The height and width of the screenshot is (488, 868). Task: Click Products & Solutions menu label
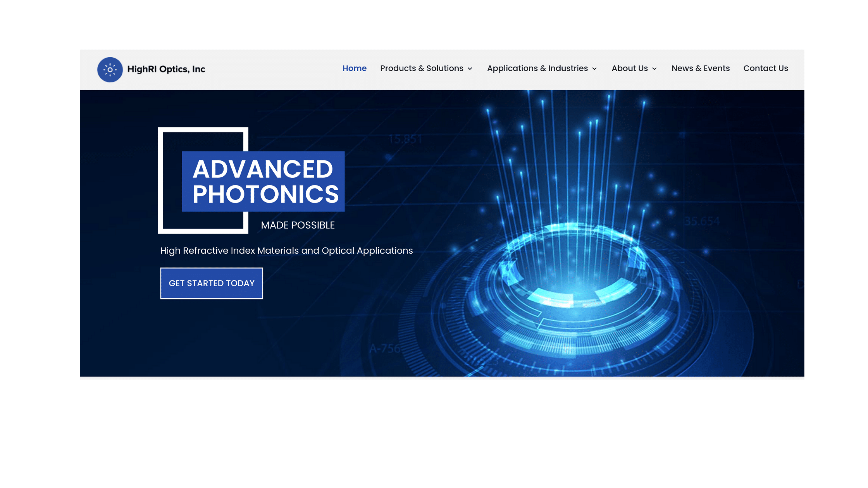pos(422,69)
